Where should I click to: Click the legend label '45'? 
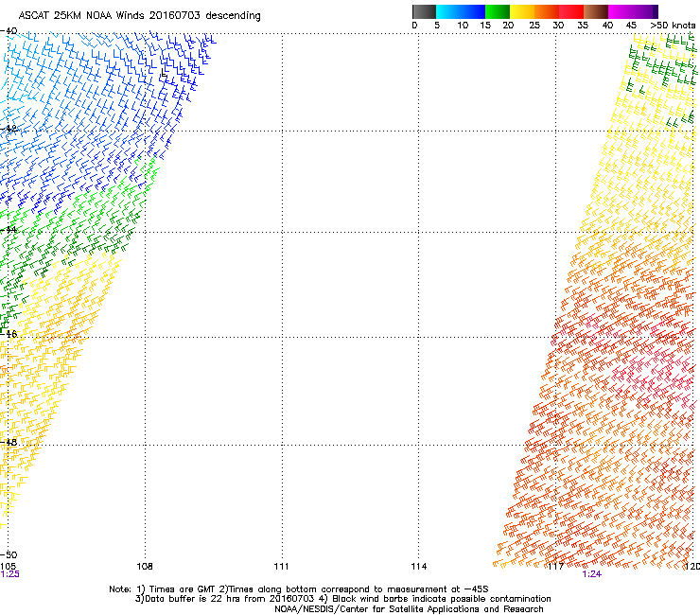pyautogui.click(x=631, y=26)
